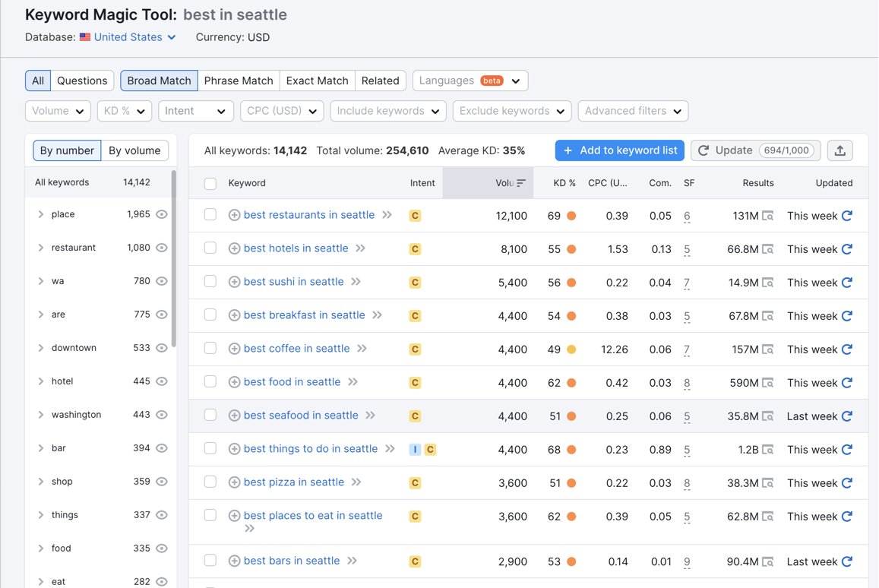Click the KD difficulty dot for best coffee
The height and width of the screenshot is (588, 879).
(x=571, y=349)
